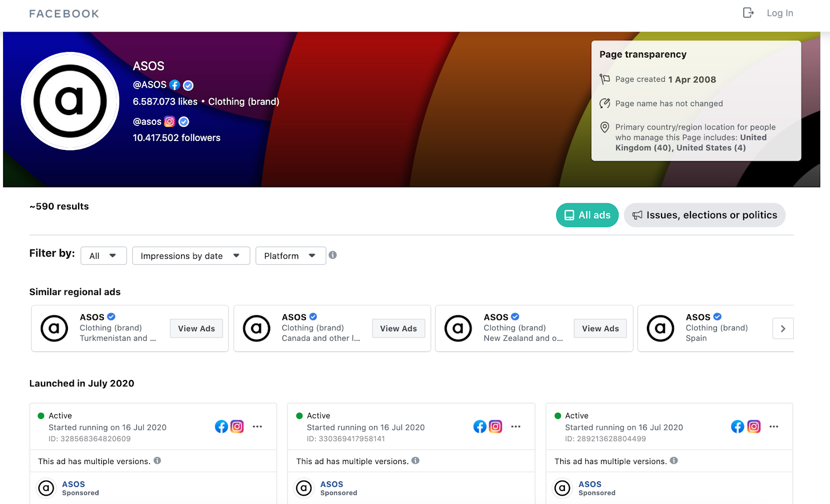Open ASOS sponsor link in third ad
The height and width of the screenshot is (504, 830).
(590, 484)
